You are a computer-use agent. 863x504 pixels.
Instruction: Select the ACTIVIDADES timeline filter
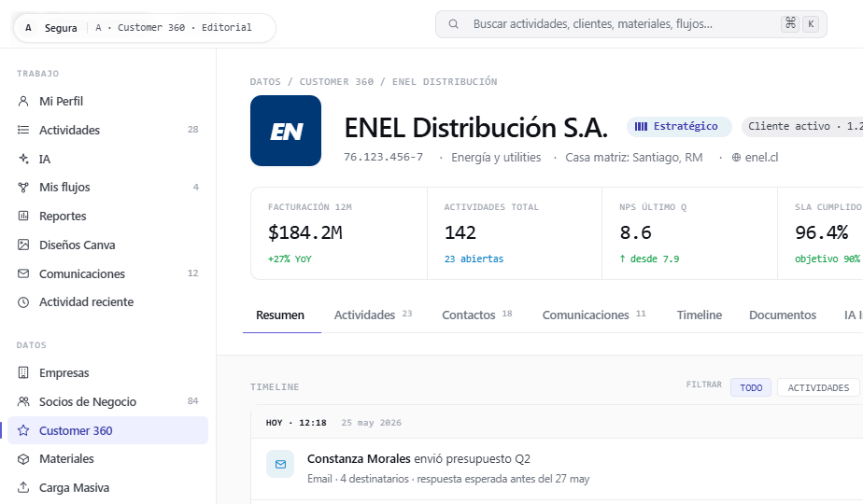(818, 387)
